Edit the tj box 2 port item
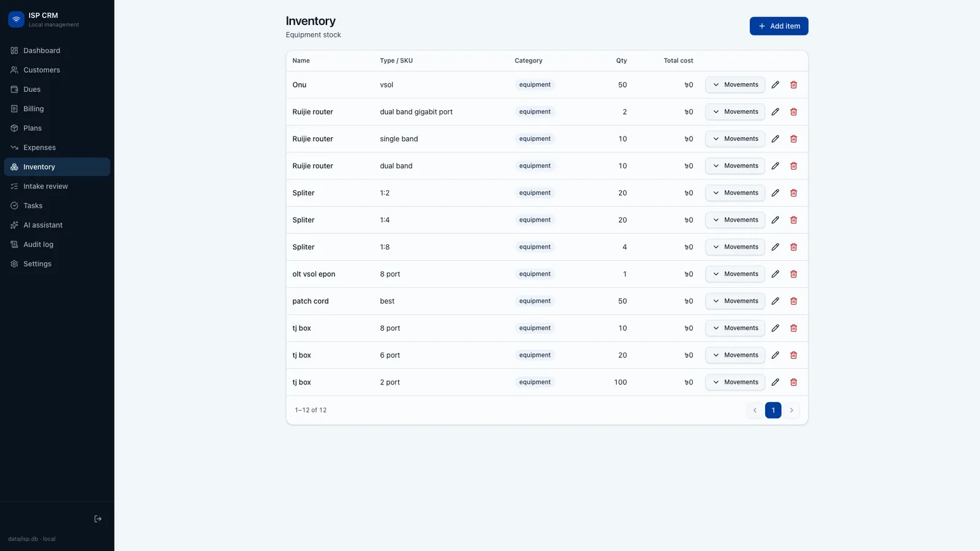This screenshot has height=551, width=980. (775, 382)
